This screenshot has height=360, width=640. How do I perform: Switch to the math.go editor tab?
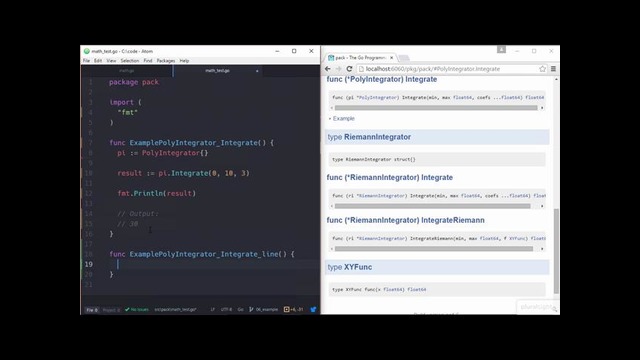(127, 71)
